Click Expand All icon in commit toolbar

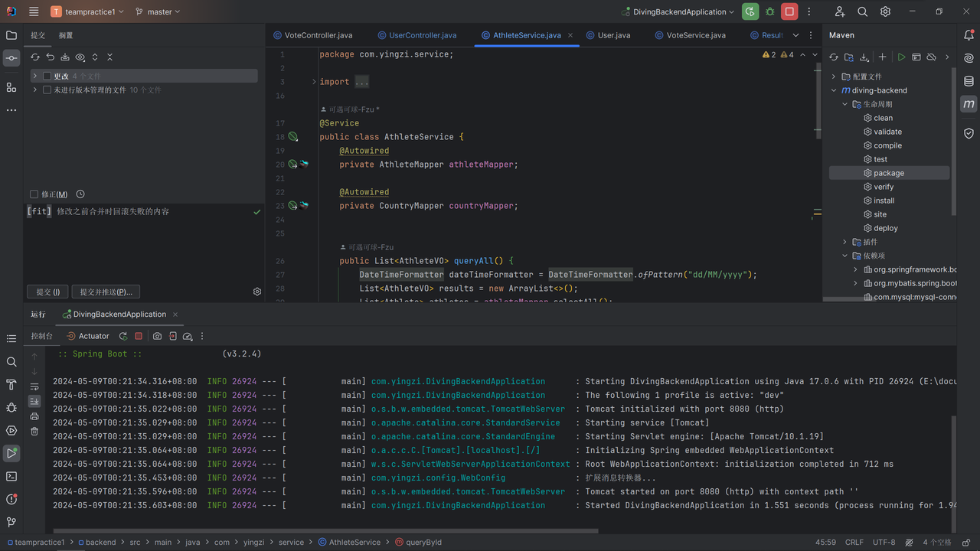coord(95,57)
